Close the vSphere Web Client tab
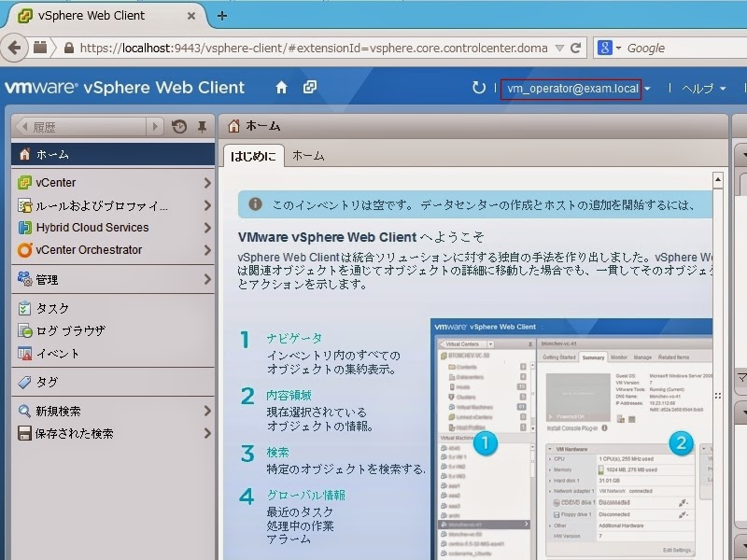The image size is (747, 560). (191, 16)
